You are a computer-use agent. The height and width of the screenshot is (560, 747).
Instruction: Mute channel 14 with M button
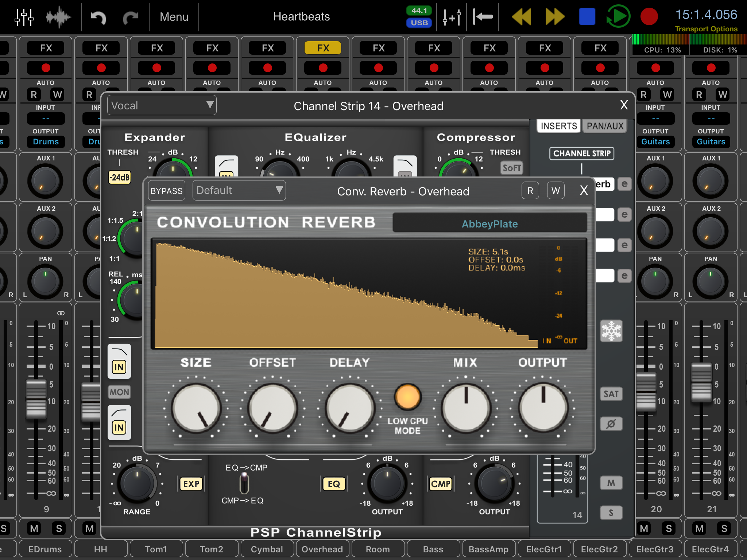[x=611, y=483]
